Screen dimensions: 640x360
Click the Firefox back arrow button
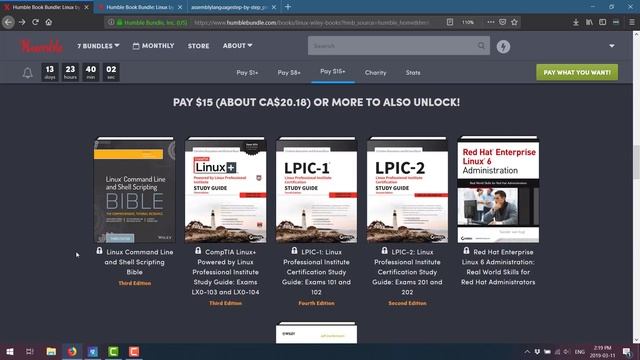point(8,22)
